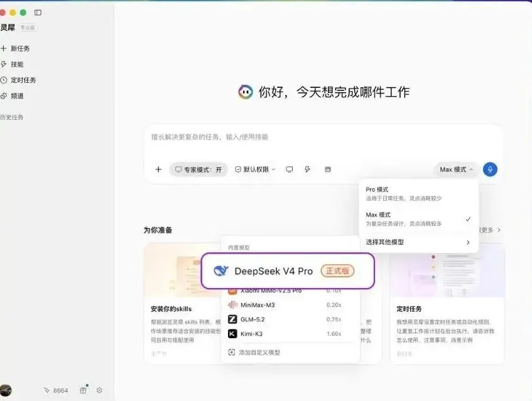532x401 pixels.
Task: Select Pro 模式 in the mode menu
Action: [x=419, y=193]
